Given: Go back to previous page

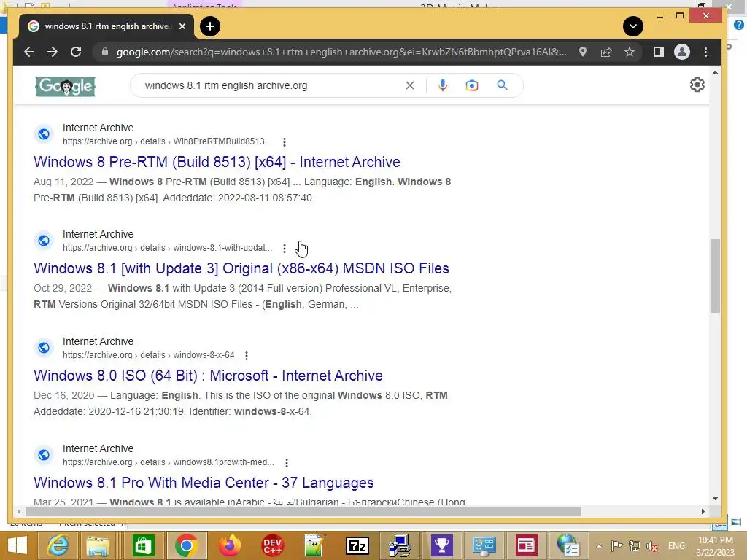Looking at the screenshot, I should pyautogui.click(x=29, y=52).
